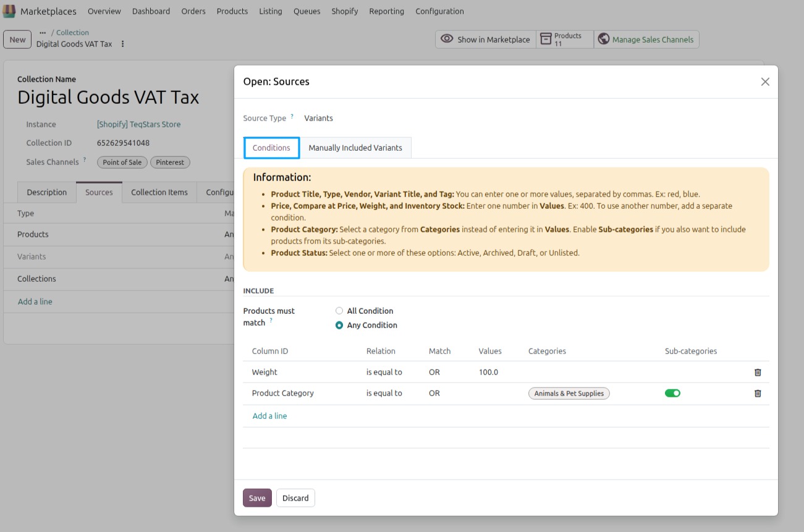
Task: Add a line to the conditions table
Action: [x=269, y=416]
